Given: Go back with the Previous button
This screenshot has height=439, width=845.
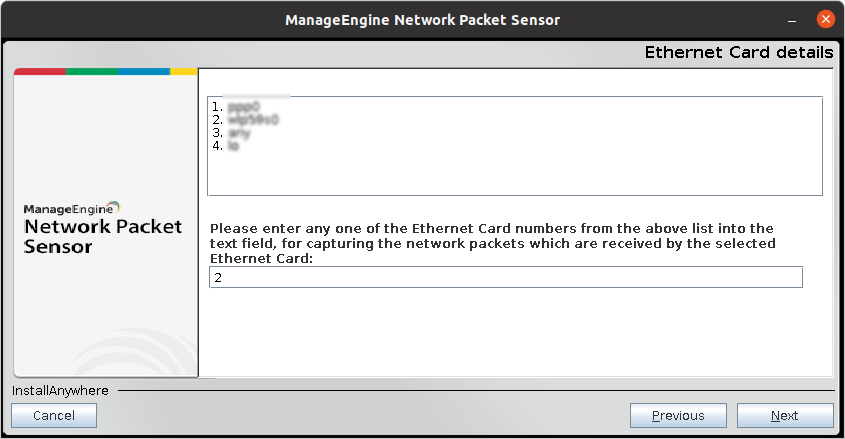Looking at the screenshot, I should coord(678,416).
